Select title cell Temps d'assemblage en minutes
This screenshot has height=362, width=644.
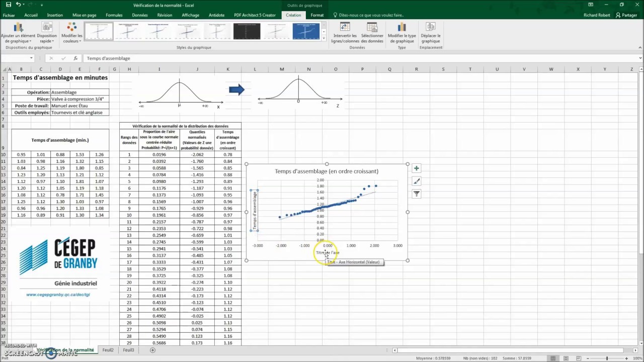tap(60, 78)
